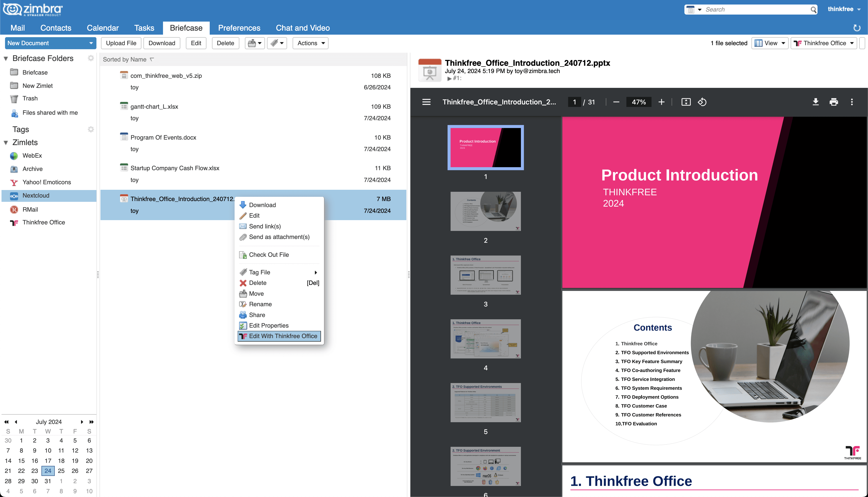Click the Download button in the toolbar
Screen dimensions: 868x497
click(x=161, y=43)
